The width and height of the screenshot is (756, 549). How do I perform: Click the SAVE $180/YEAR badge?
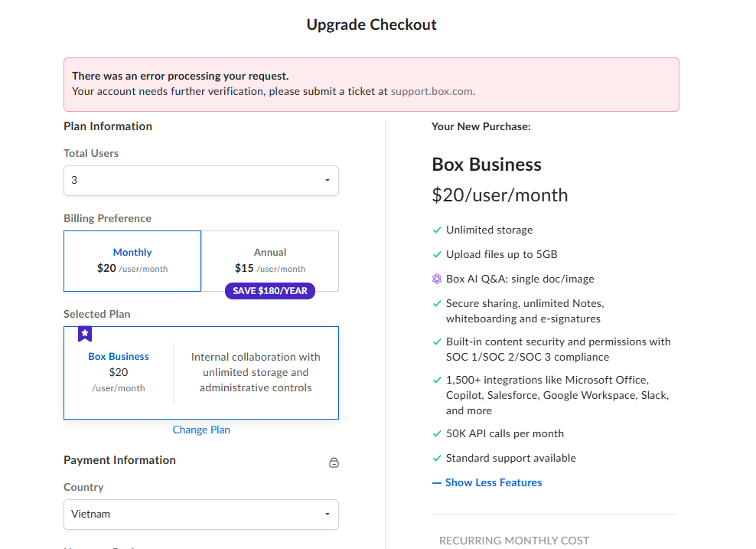(269, 291)
